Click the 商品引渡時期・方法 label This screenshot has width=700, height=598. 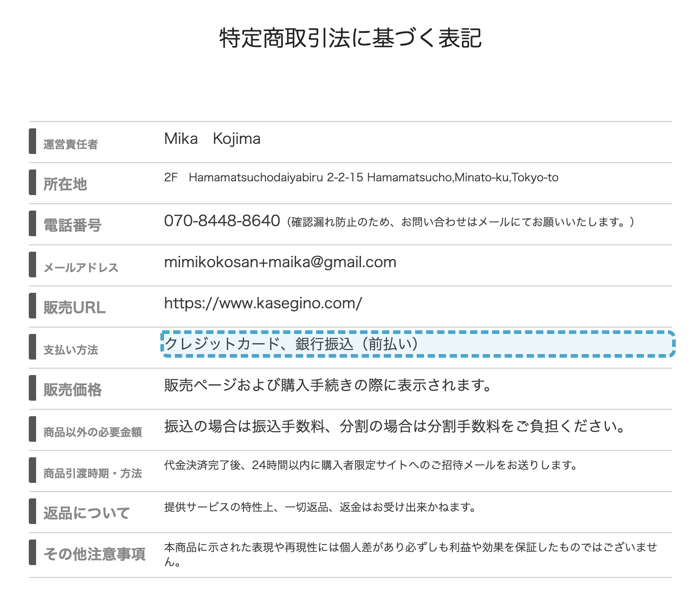[x=93, y=473]
